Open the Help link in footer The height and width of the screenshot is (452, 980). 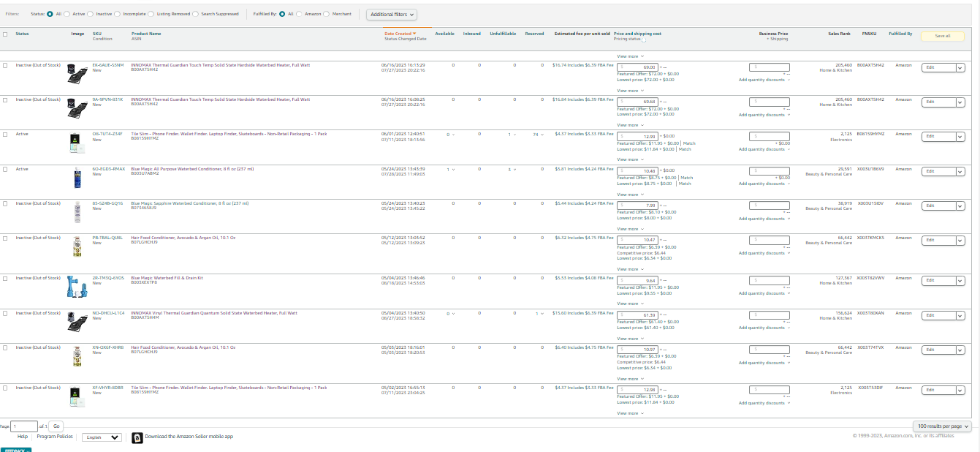point(23,437)
